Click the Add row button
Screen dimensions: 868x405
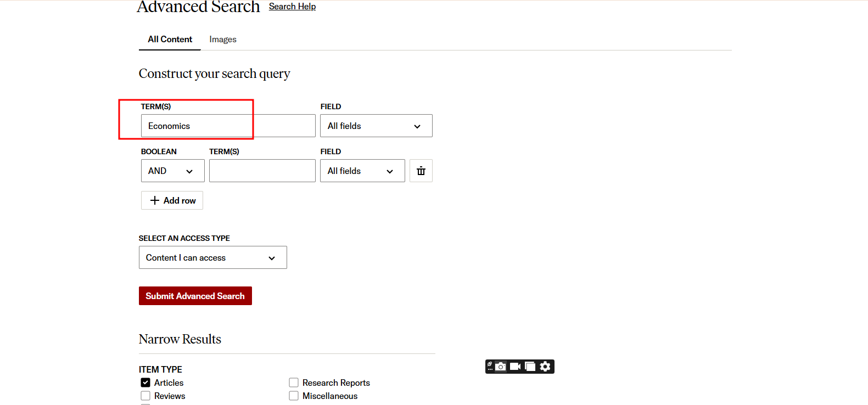pyautogui.click(x=172, y=200)
